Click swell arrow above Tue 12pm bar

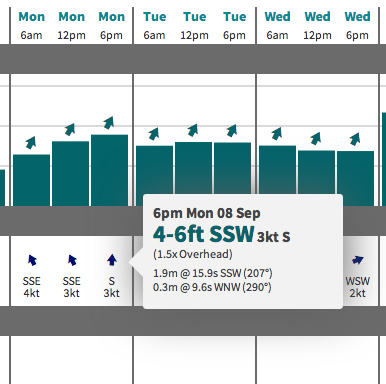pyautogui.click(x=193, y=130)
